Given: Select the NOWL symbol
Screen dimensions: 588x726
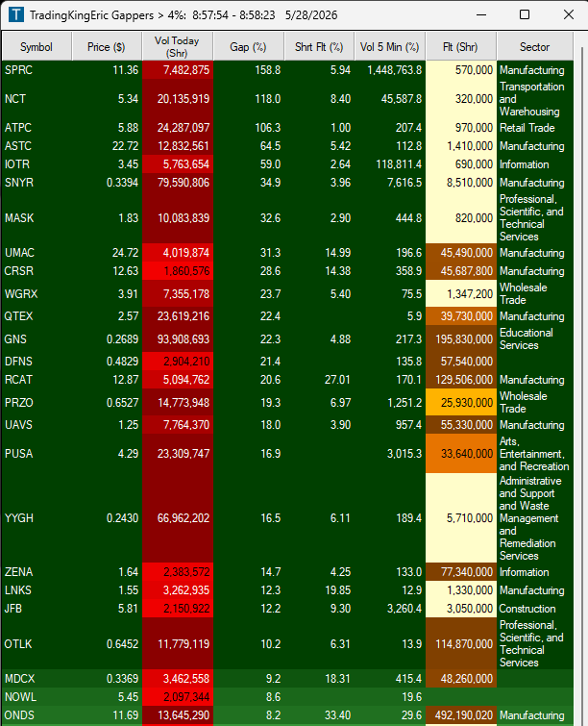Looking at the screenshot, I should pos(20,697).
